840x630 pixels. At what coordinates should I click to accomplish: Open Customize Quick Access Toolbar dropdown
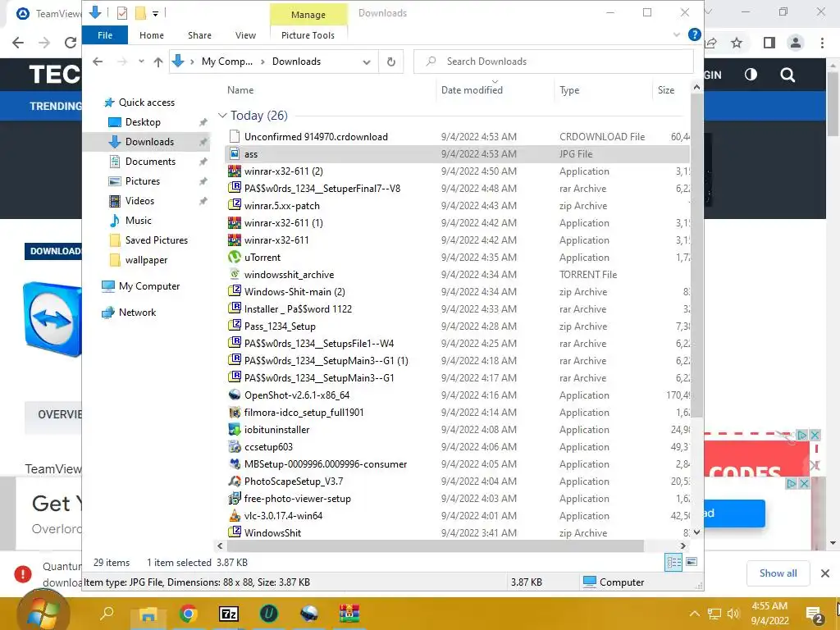click(x=155, y=14)
